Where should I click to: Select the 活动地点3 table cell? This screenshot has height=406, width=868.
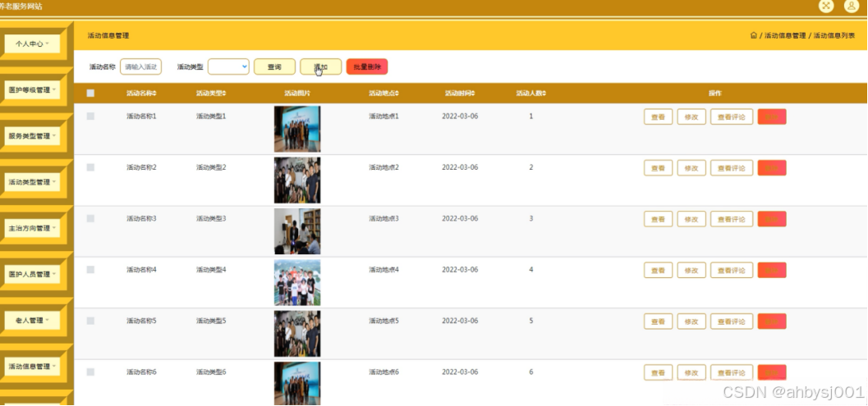pos(383,218)
